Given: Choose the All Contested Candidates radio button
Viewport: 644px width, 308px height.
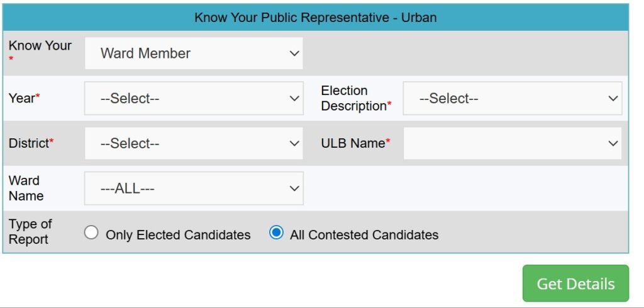Looking at the screenshot, I should 276,233.
